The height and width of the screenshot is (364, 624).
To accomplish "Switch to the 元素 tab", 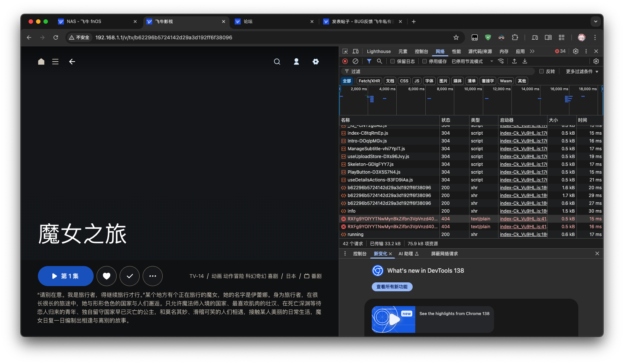I will point(403,52).
